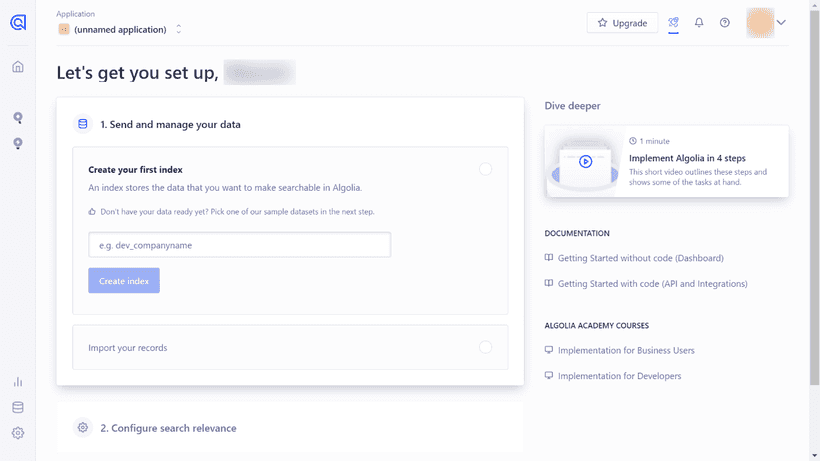Click the onboarding rocket icon in header
Viewport: 820px width, 461px height.
pos(673,22)
